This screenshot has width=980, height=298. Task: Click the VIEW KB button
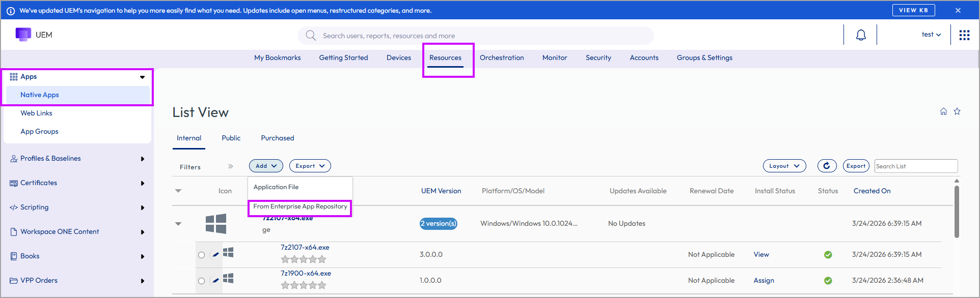tap(914, 10)
